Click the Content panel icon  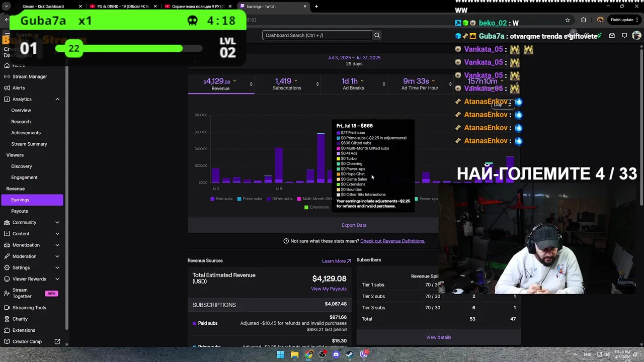pyautogui.click(x=7, y=234)
